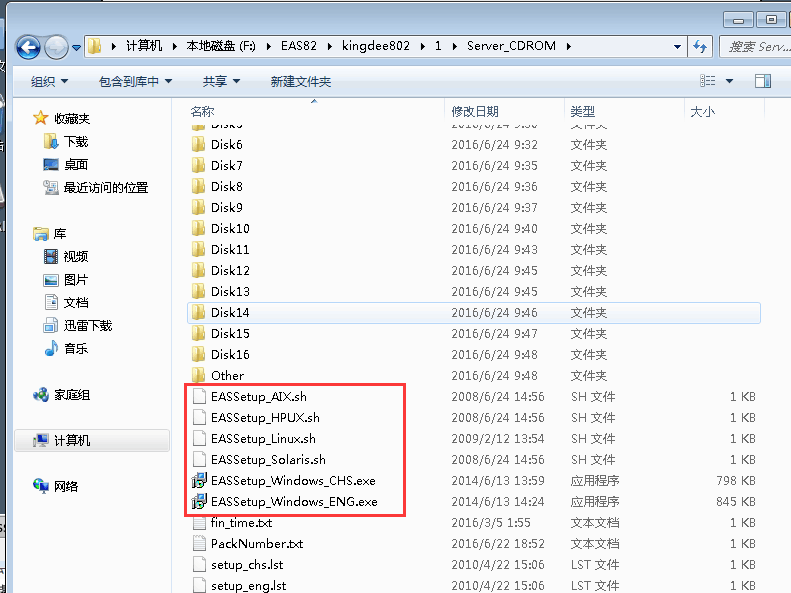Click the greyed forward navigation arrow
The width and height of the screenshot is (791, 593).
[x=56, y=47]
